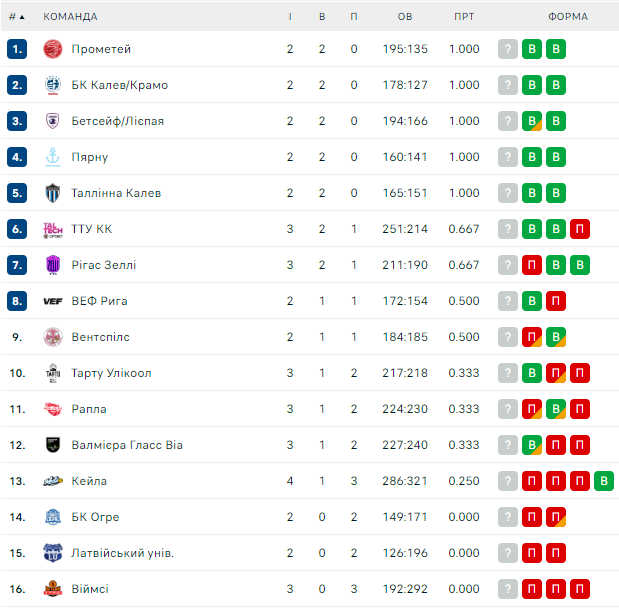This screenshot has height=608, width=619.
Task: Click the Пярну anchor logo
Action: point(53,157)
